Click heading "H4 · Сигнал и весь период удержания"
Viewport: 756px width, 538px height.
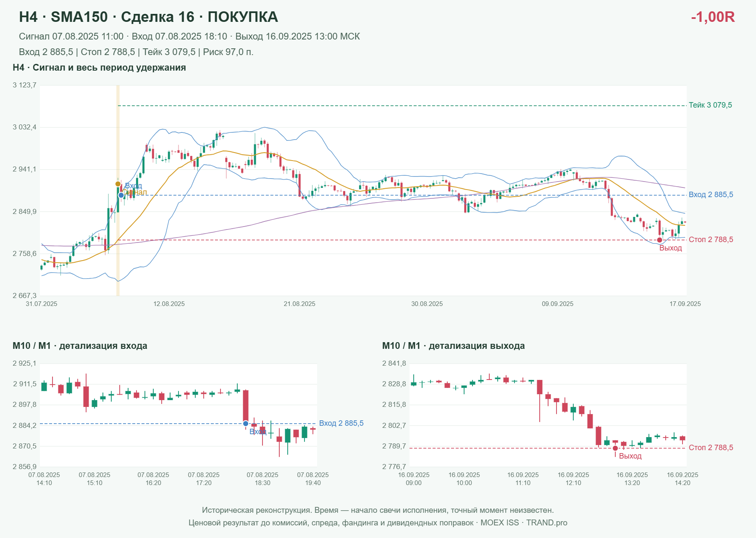[x=99, y=68]
